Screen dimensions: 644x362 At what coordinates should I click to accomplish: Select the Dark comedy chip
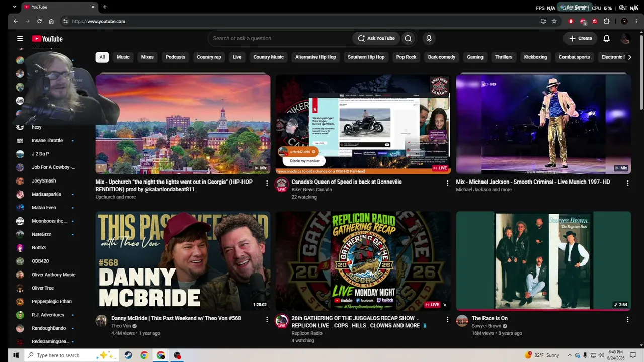(441, 57)
